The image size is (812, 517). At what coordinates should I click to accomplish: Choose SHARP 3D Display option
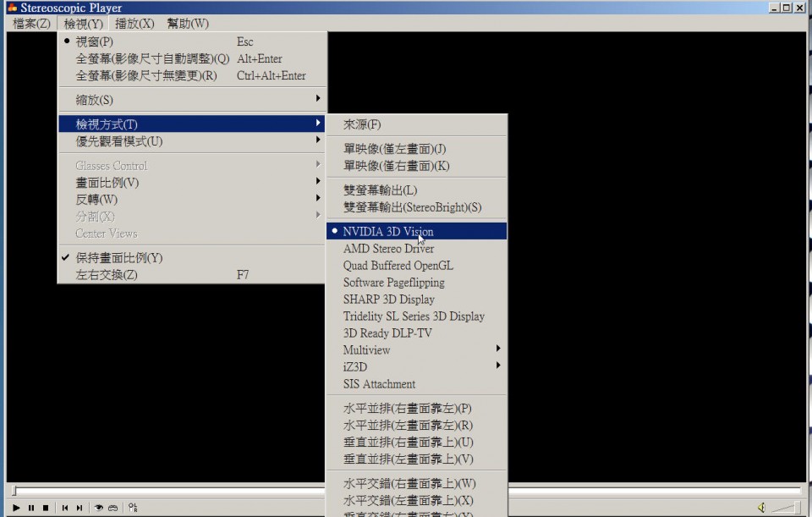pos(416,300)
